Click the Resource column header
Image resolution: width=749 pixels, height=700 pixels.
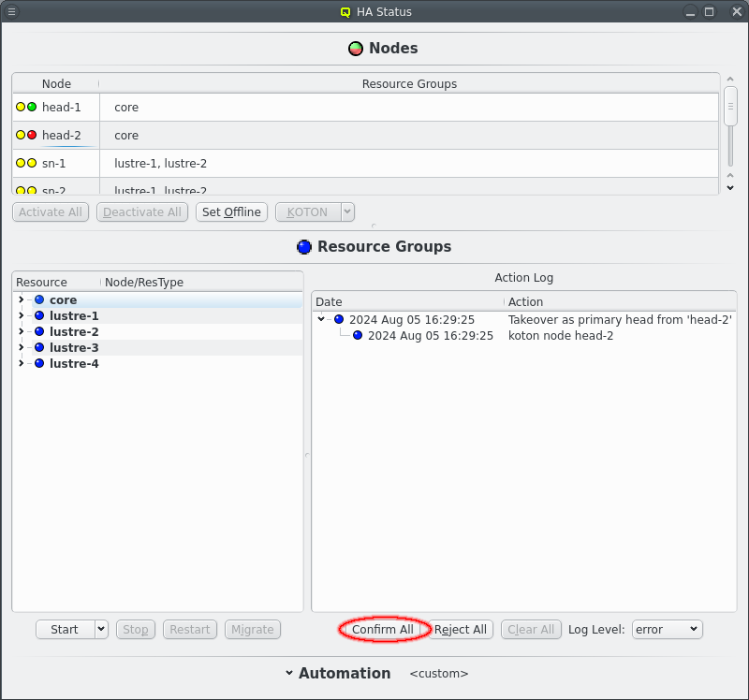pos(57,283)
